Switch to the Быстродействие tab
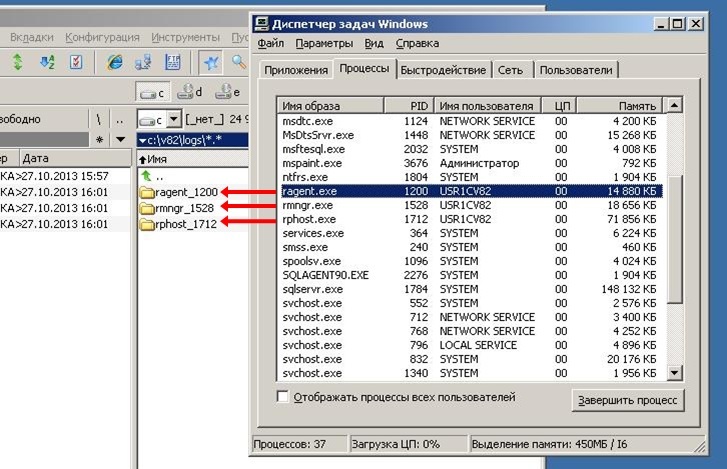Screen dimensions: 727x469 [x=443, y=70]
